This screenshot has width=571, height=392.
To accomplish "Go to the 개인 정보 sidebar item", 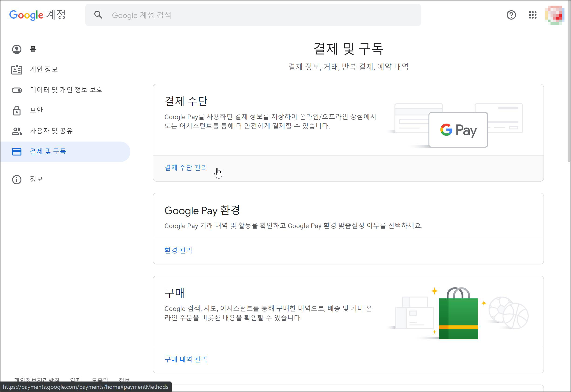I will point(44,70).
